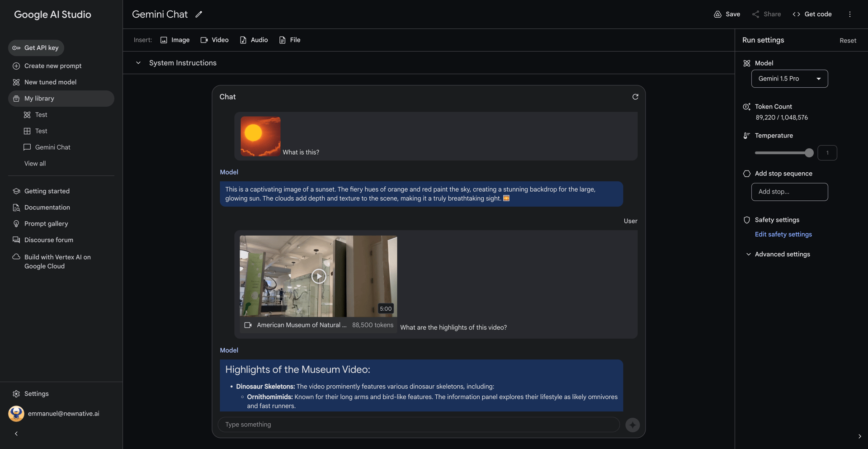Reset run settings
The width and height of the screenshot is (868, 449).
(x=848, y=40)
